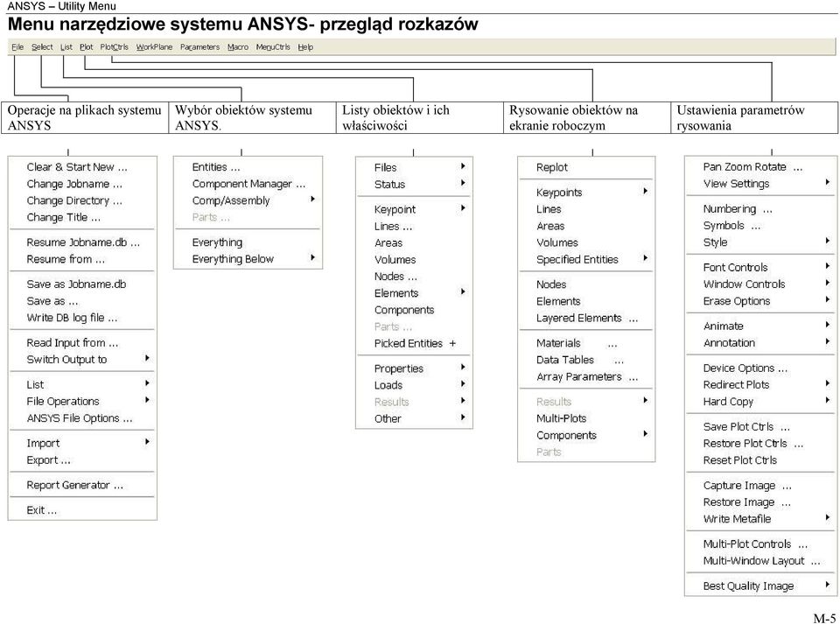Choose Entities in Select menu

[248, 167]
